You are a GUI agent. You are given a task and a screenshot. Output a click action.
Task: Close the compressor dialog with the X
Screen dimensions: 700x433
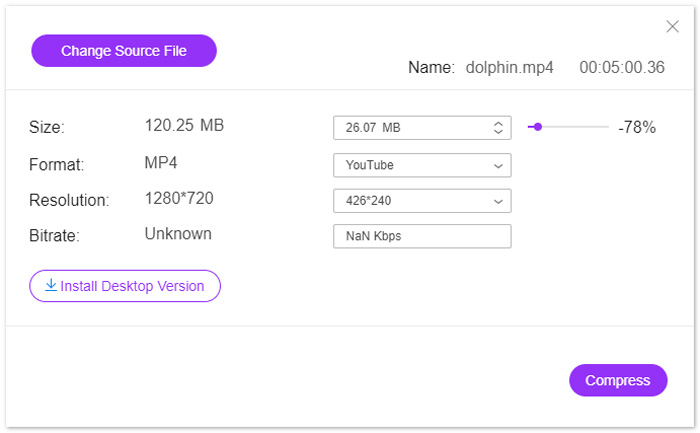672,26
